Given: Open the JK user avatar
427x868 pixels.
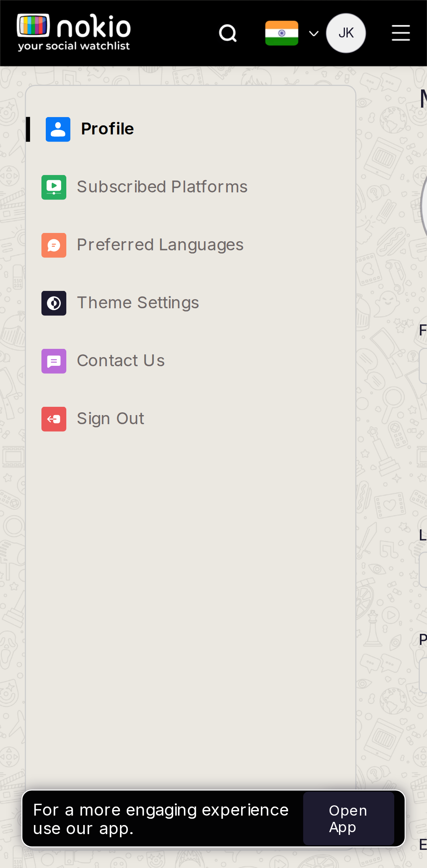Looking at the screenshot, I should pos(346,33).
